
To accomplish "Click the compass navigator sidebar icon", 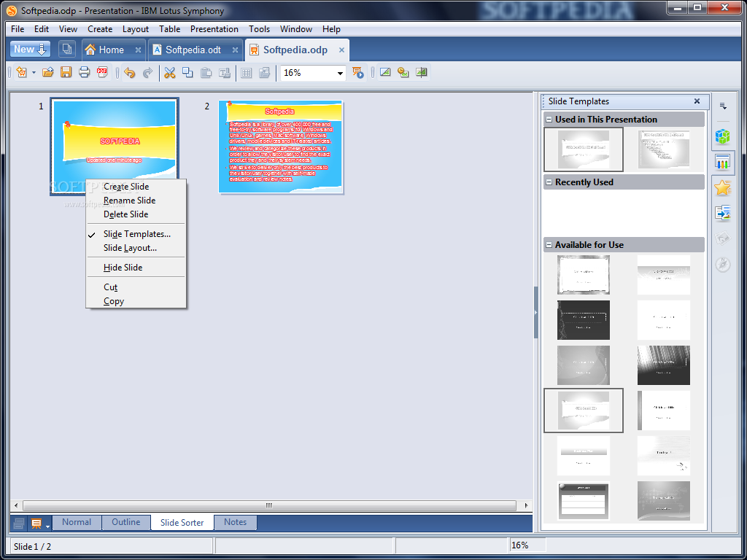I will (x=723, y=264).
